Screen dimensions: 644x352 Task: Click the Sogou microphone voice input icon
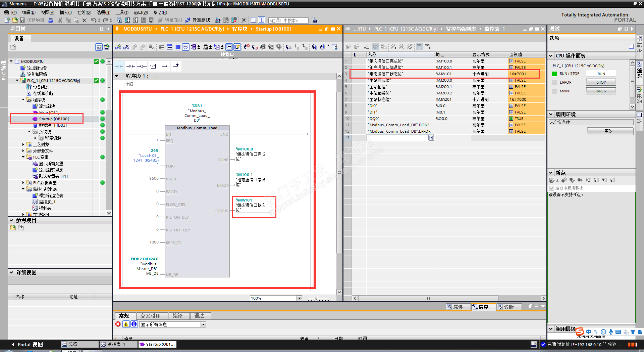pos(611,332)
